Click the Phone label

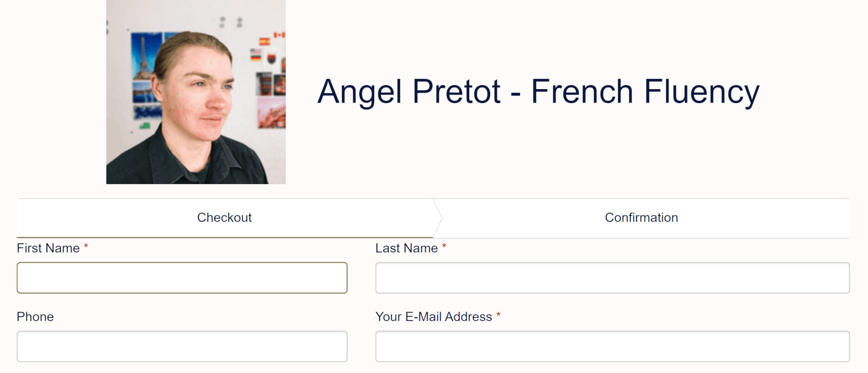tap(35, 317)
